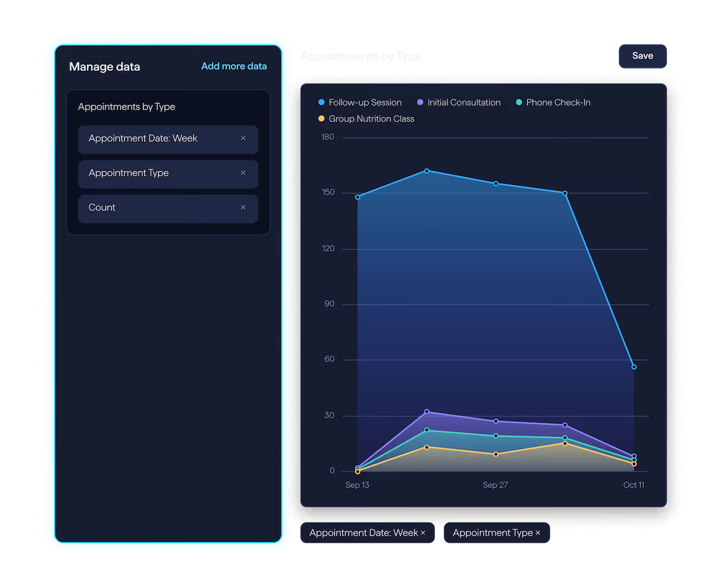
Task: Remove the Count field
Action: tap(243, 207)
